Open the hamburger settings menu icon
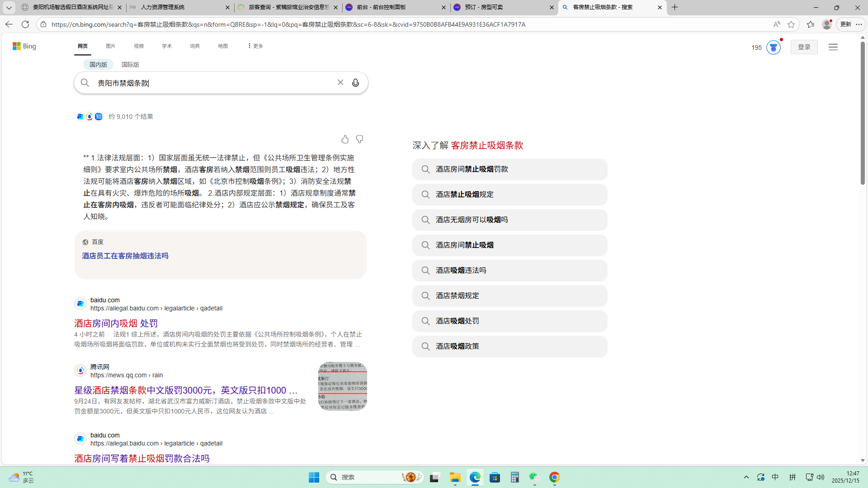Image resolution: width=868 pixels, height=488 pixels. [833, 47]
